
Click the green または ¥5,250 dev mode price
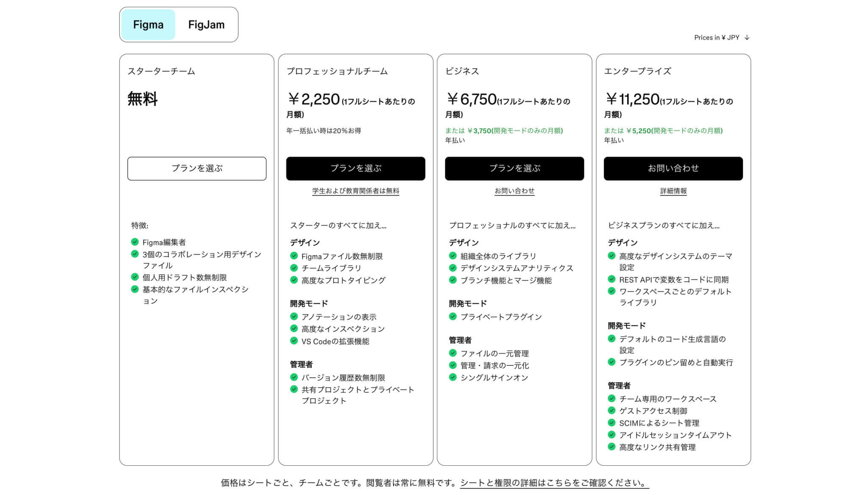click(x=663, y=131)
